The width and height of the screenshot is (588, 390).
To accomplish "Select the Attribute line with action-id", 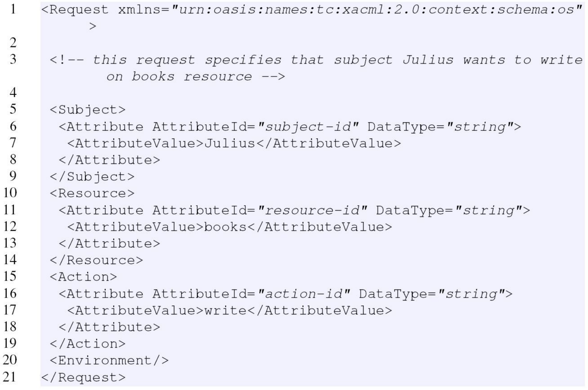I will point(286,294).
